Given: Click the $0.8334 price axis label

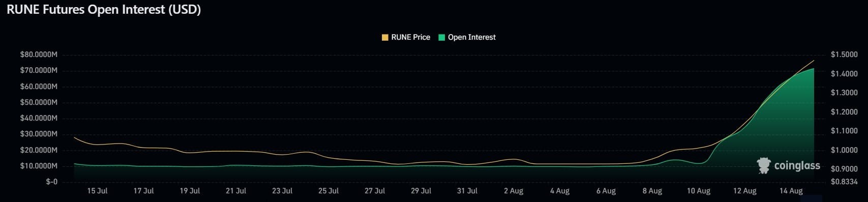Looking at the screenshot, I should click(x=844, y=182).
